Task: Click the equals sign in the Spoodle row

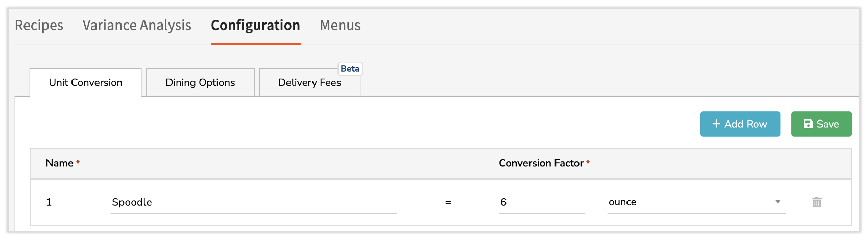Action: coord(448,203)
